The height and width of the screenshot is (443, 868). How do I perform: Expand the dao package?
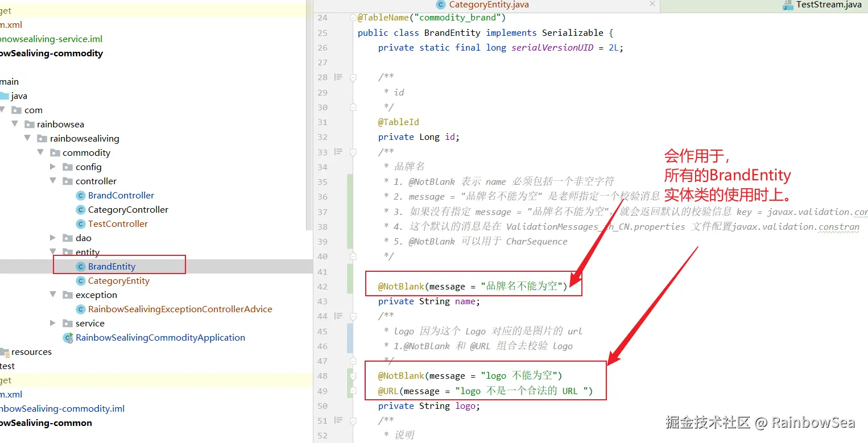53,238
